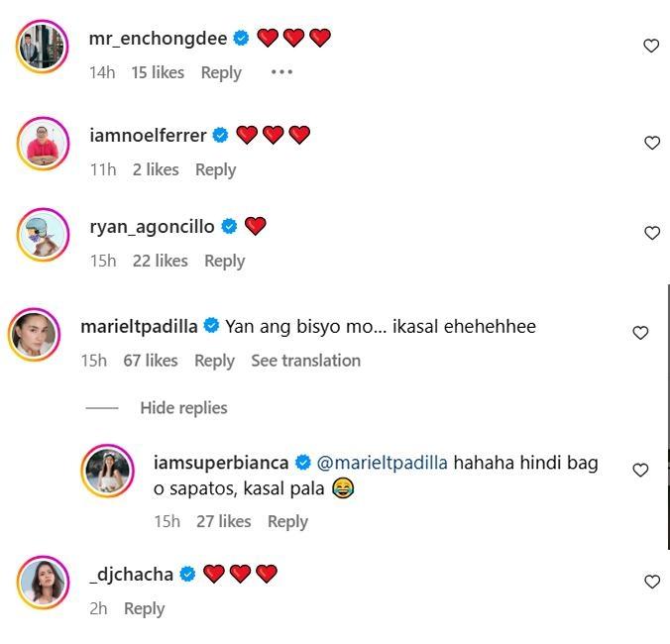Screen dimensions: 670x644
Task: Open marieltpadilla's profile picture
Action: 34,334
